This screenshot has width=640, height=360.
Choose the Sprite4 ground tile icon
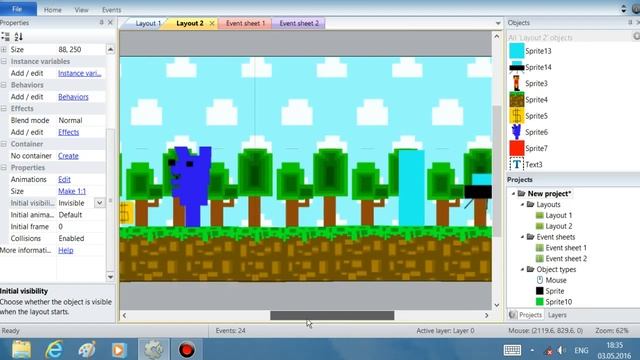click(517, 100)
